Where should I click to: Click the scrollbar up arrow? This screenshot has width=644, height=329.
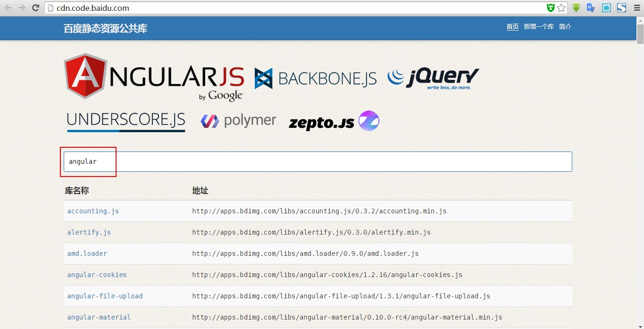[640, 20]
